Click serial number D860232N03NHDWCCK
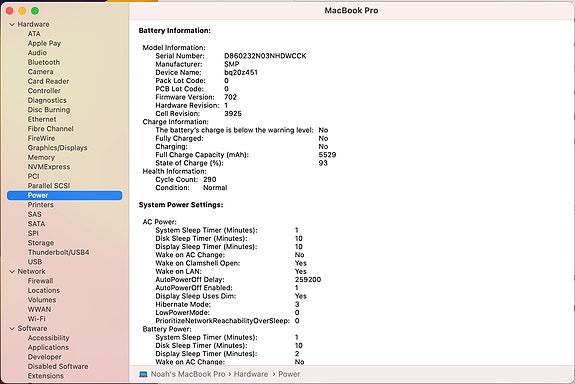 [x=265, y=56]
